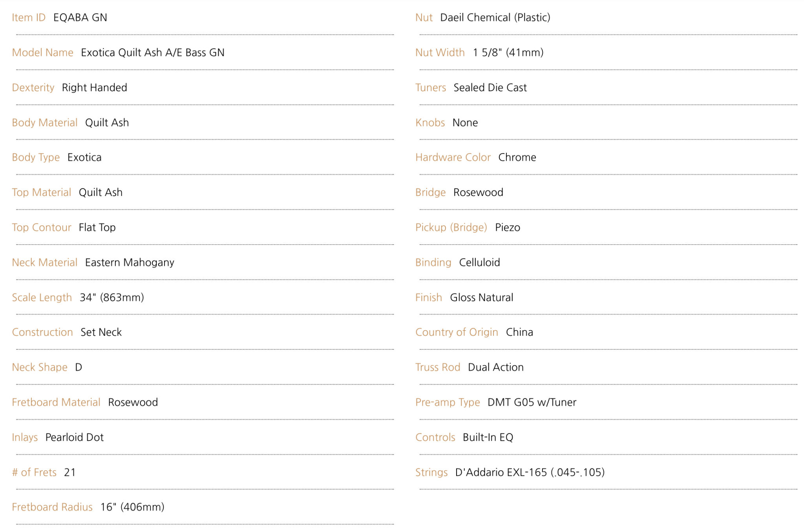Click the Fretboard Material label
The width and height of the screenshot is (804, 532).
(x=56, y=402)
